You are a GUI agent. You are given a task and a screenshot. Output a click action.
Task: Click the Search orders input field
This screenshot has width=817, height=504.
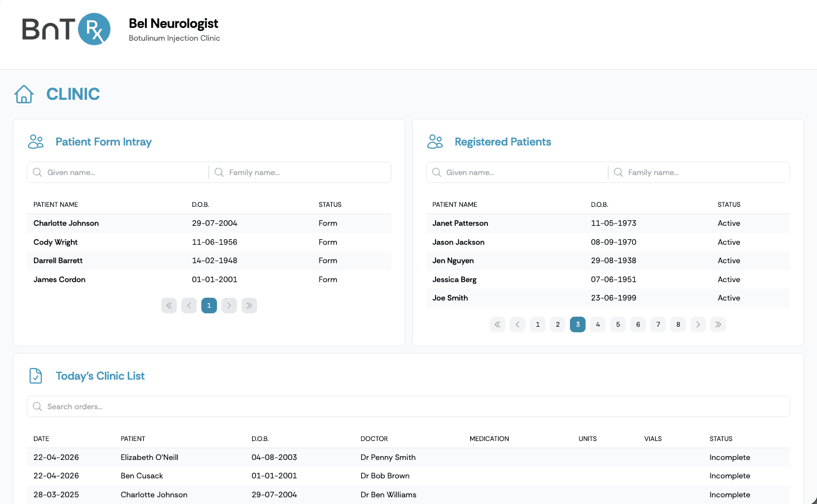(x=408, y=406)
